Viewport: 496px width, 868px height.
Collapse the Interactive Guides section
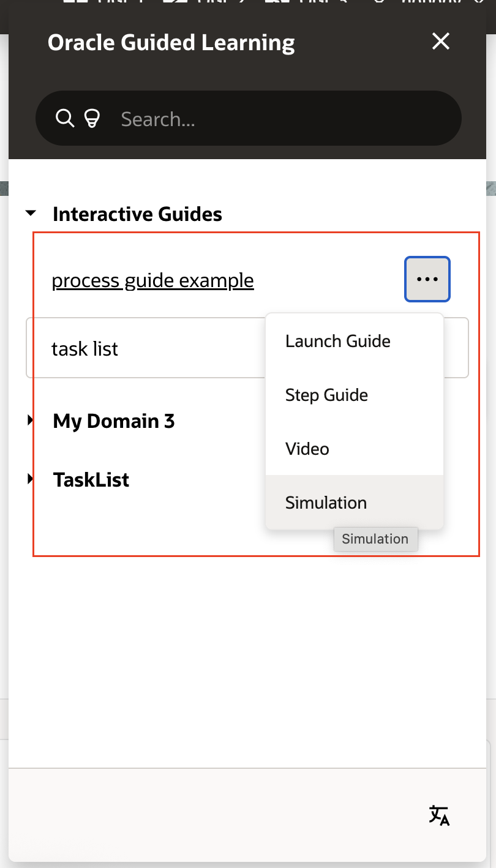(31, 214)
